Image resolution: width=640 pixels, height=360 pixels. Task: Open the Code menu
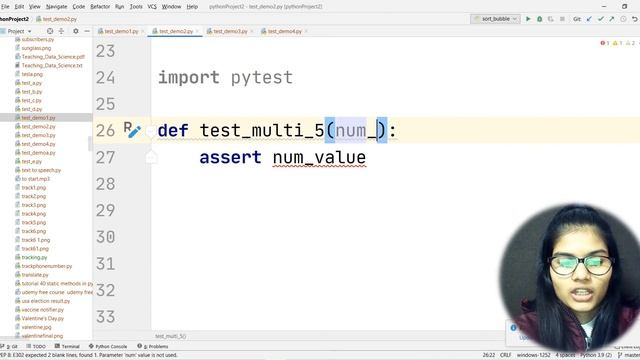coord(79,7)
